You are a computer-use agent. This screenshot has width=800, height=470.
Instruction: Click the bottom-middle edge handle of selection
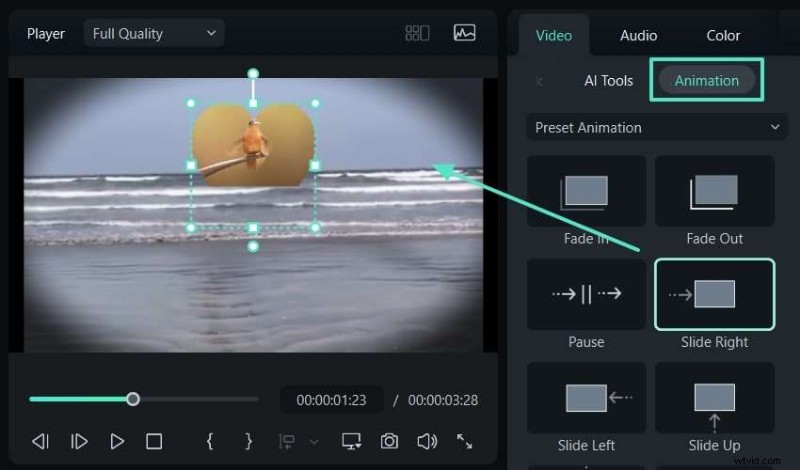click(253, 228)
